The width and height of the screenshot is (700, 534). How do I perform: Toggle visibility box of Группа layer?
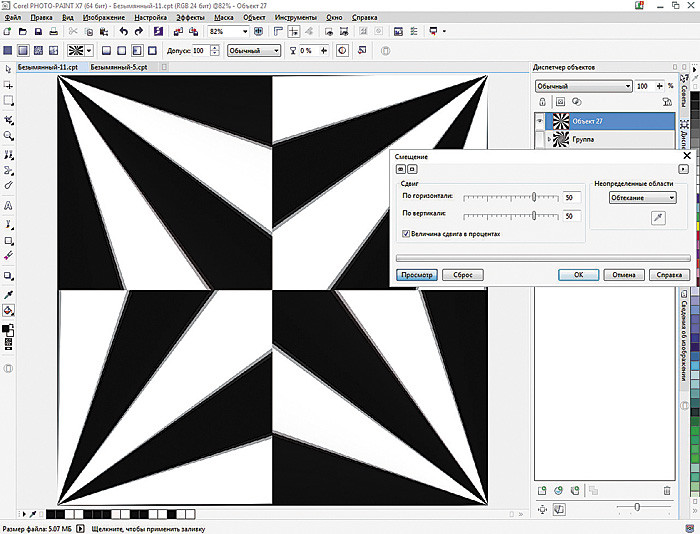[540, 139]
